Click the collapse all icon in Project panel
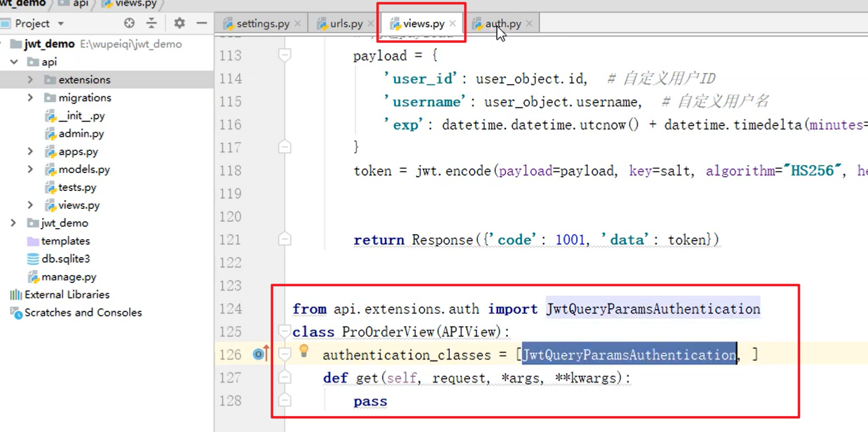Viewport: 868px width, 432px height. [151, 23]
